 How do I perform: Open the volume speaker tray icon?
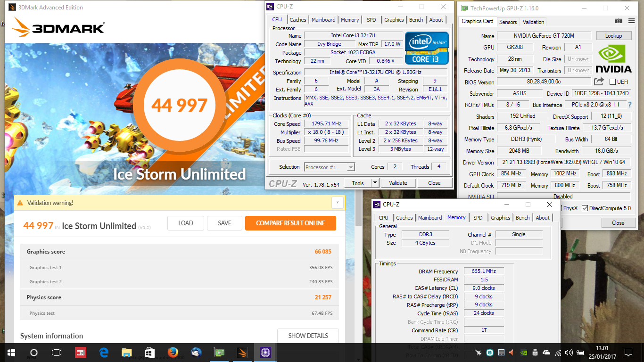click(x=569, y=352)
